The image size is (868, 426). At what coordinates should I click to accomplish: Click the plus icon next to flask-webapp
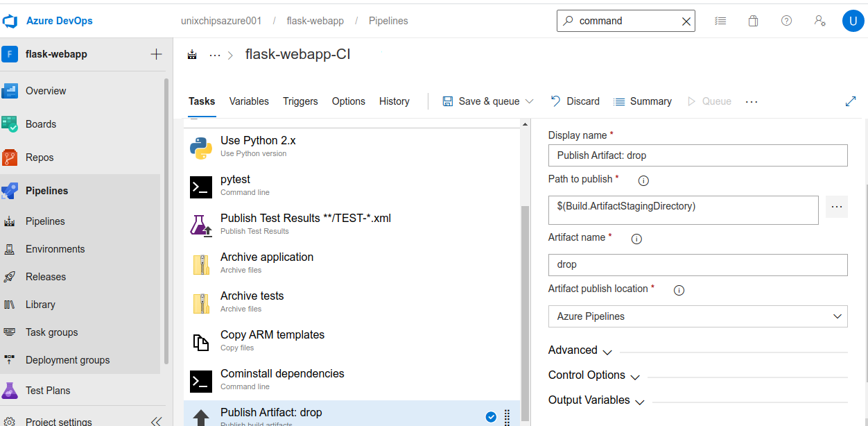(156, 54)
